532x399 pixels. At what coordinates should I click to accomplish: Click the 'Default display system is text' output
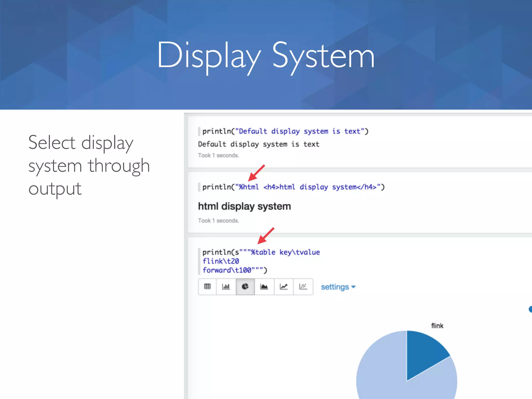click(259, 144)
